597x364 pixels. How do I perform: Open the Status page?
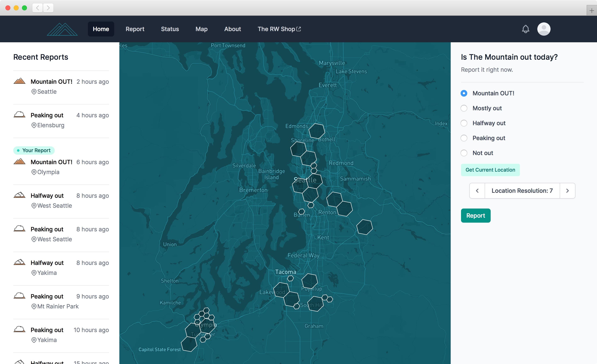click(x=170, y=29)
